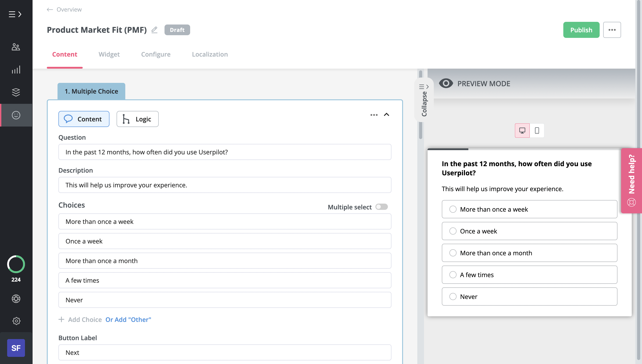
Task: Add an Other choice option
Action: pos(128,319)
